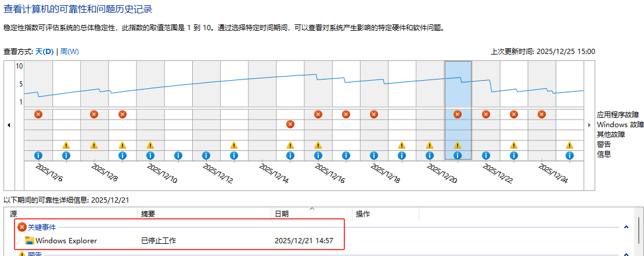
Task: Click the information icon for 2025/12/6
Action: coord(38,156)
